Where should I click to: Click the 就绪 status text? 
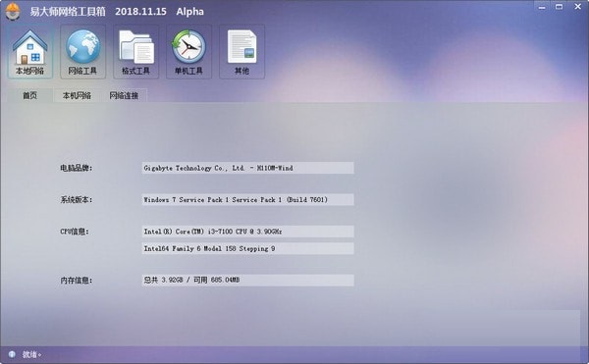[31, 354]
